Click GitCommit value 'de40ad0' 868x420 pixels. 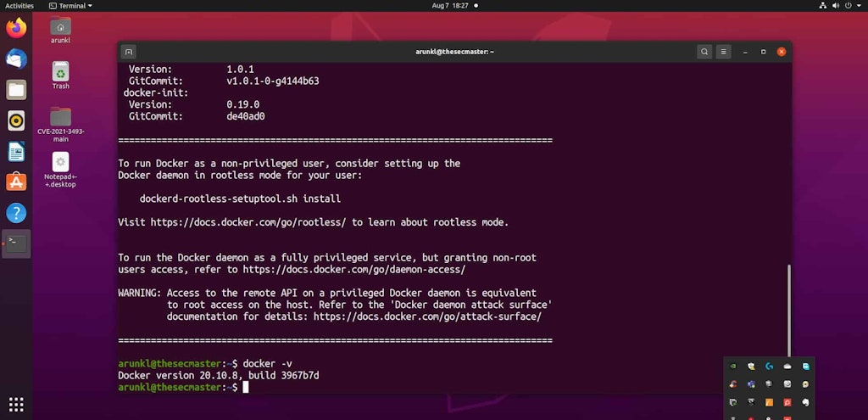(x=246, y=116)
